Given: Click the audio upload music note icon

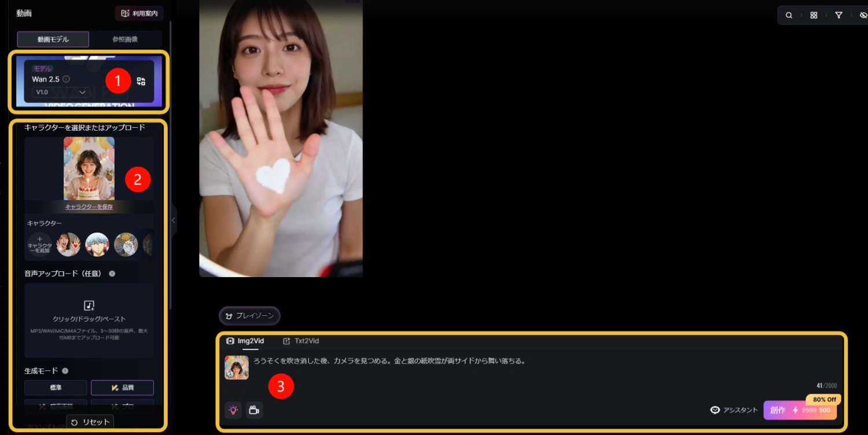Looking at the screenshot, I should (x=89, y=305).
